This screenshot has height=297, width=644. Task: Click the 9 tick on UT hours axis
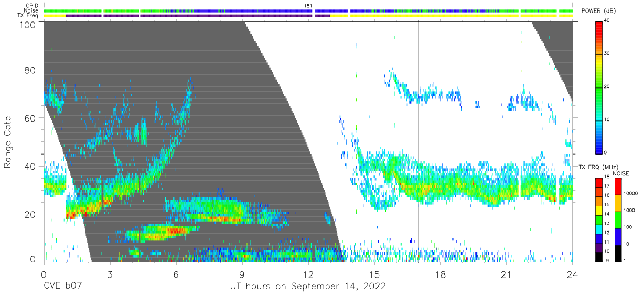coord(242,274)
